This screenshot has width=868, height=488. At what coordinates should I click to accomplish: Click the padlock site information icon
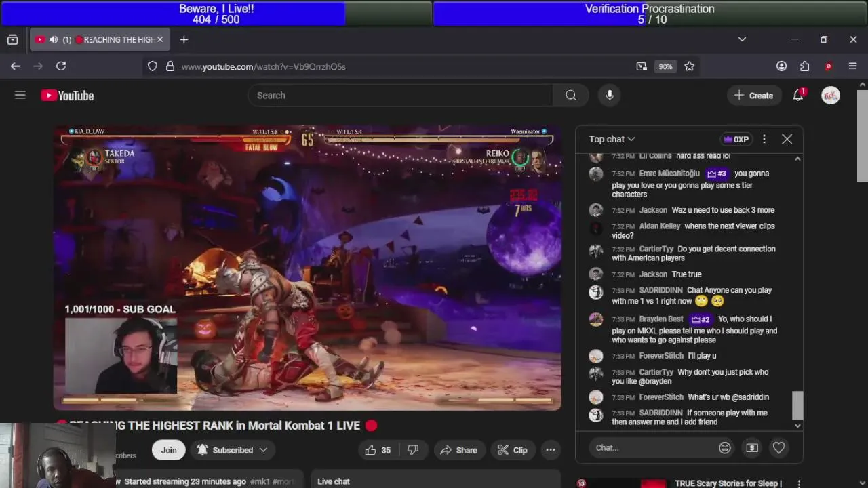click(170, 66)
